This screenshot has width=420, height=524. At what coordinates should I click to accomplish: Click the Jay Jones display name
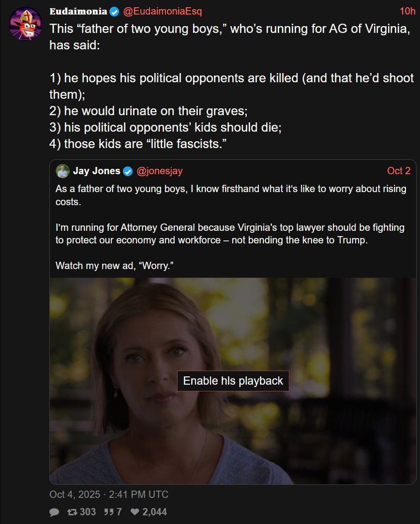coord(97,171)
